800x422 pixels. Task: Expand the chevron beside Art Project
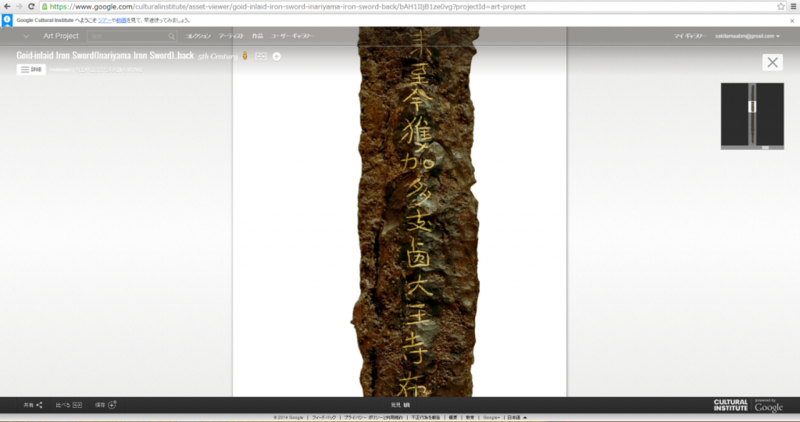26,36
